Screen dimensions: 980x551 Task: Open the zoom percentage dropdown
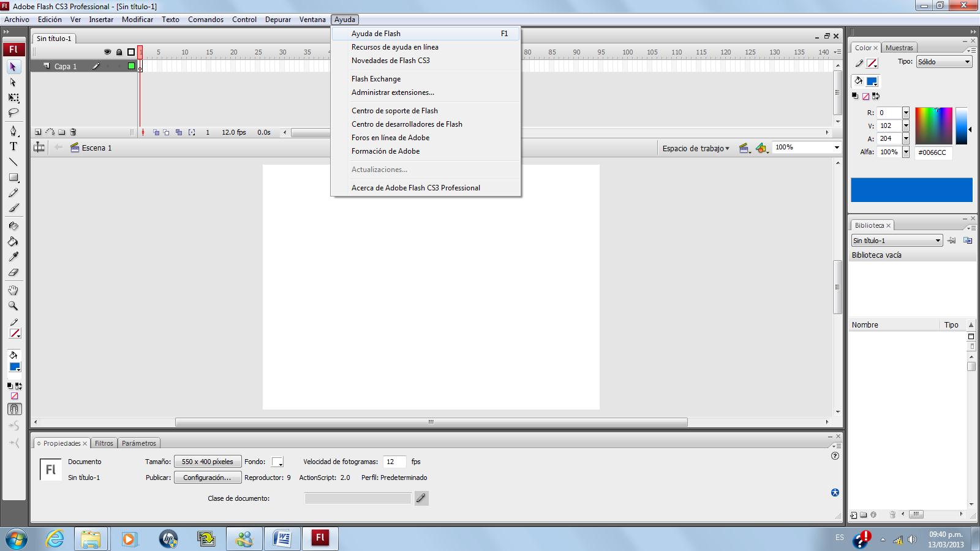point(835,147)
